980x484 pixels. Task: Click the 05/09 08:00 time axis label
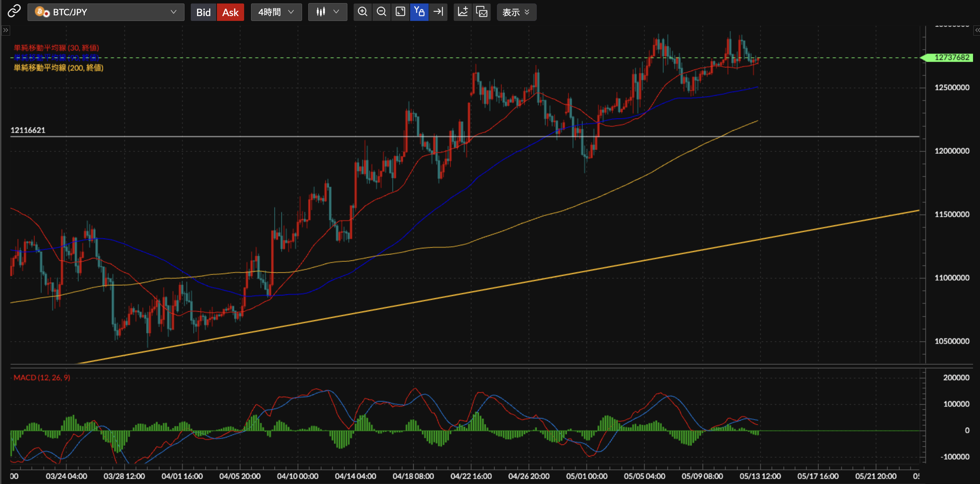pyautogui.click(x=703, y=476)
